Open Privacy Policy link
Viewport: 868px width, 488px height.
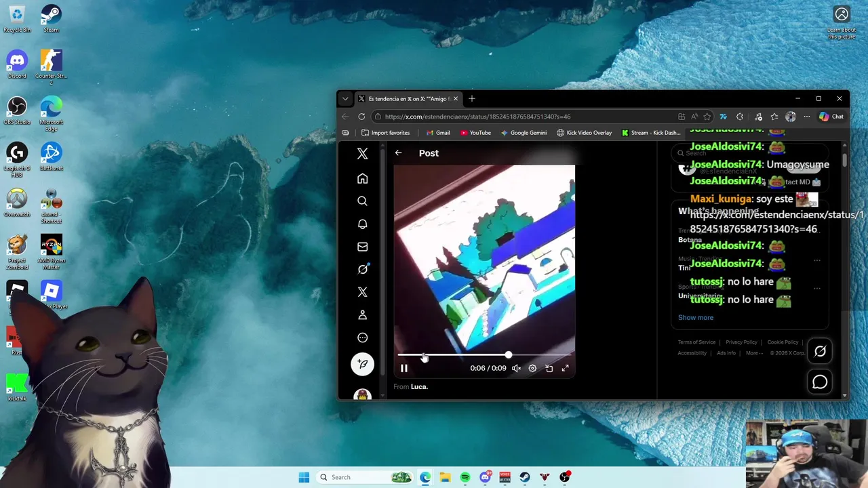click(741, 342)
